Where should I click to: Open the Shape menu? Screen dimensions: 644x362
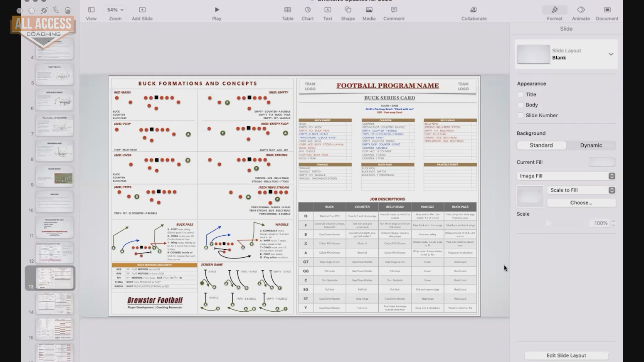(348, 14)
